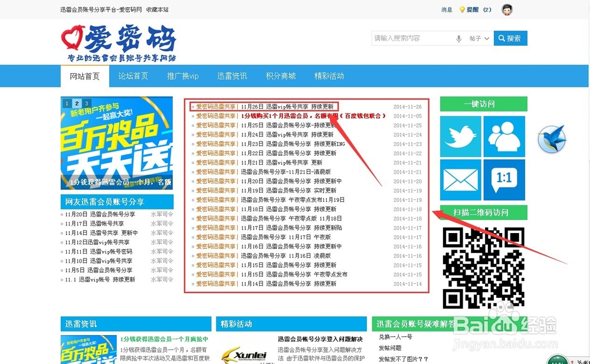
Task: Open the 11月24日 迅雷vip帐号共享 post
Action: click(287, 135)
